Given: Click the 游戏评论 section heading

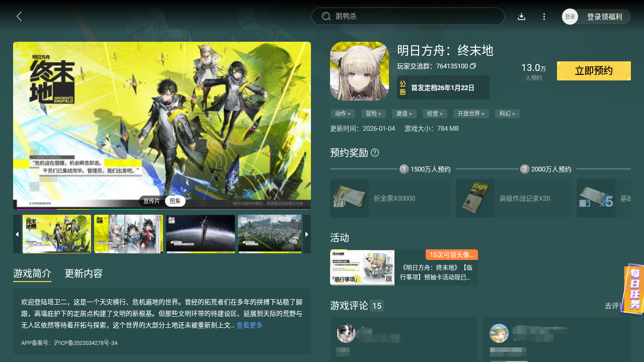Looking at the screenshot, I should click(349, 306).
